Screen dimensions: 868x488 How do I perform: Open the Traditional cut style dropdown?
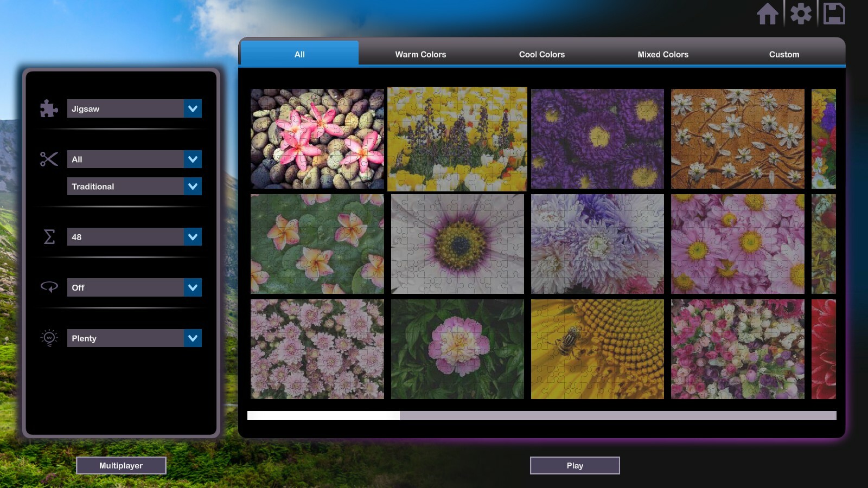(134, 186)
